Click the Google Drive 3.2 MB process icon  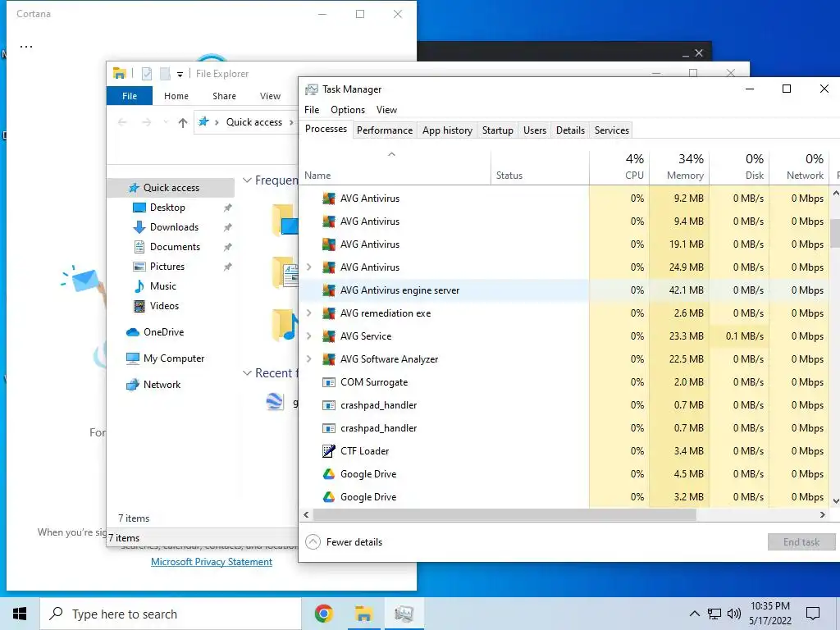[328, 497]
